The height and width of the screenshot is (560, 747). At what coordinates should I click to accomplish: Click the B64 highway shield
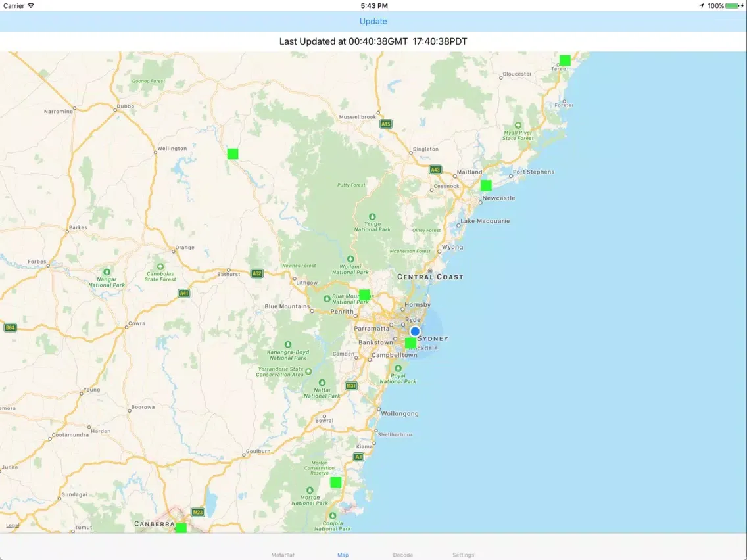pos(10,327)
